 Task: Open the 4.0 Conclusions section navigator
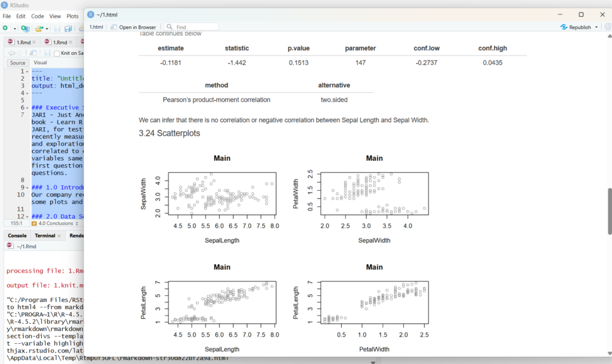pos(55,224)
